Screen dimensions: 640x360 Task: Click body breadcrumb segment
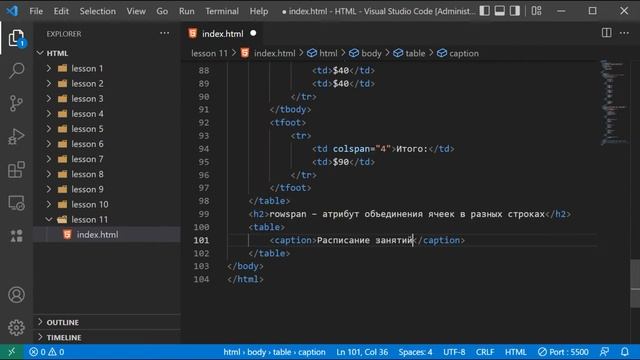click(366, 53)
